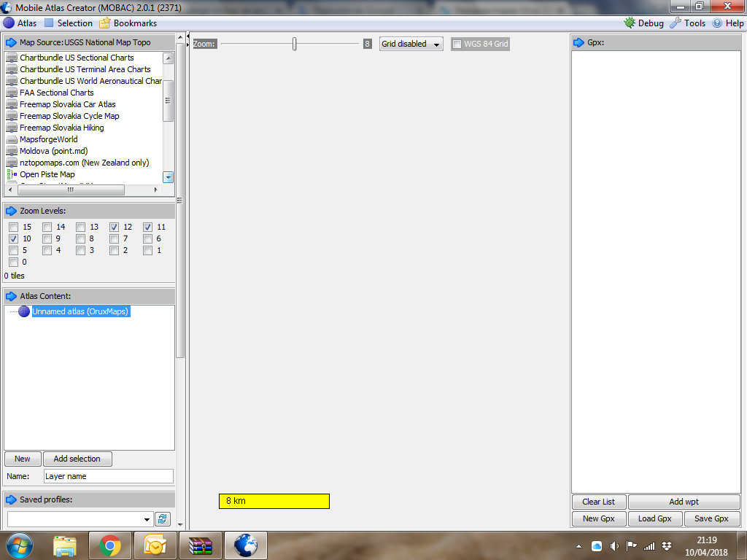Open WinRAR from the taskbar

(x=200, y=545)
